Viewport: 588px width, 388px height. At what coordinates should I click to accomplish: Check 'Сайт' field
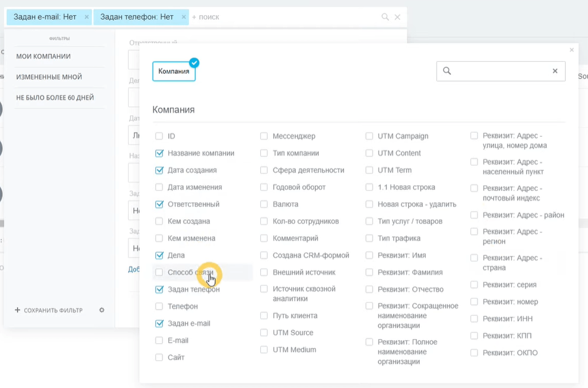(159, 358)
